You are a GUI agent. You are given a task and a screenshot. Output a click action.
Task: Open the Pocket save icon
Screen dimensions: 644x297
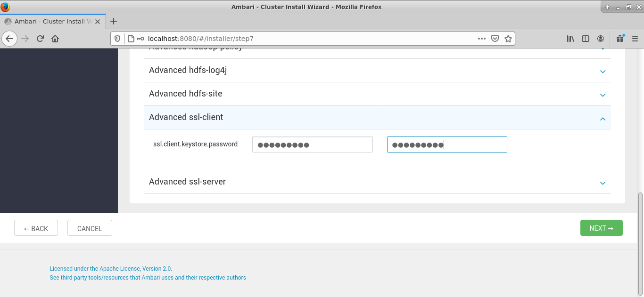495,39
